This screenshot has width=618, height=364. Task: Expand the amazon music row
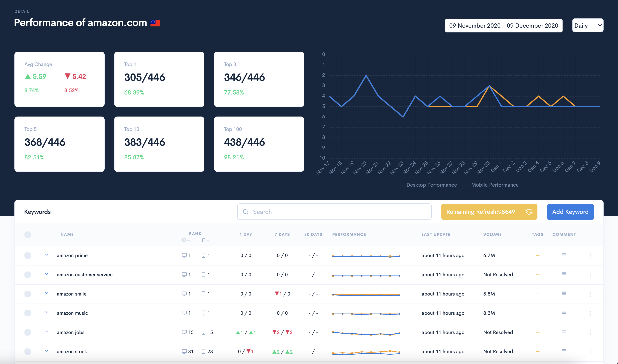coord(46,313)
